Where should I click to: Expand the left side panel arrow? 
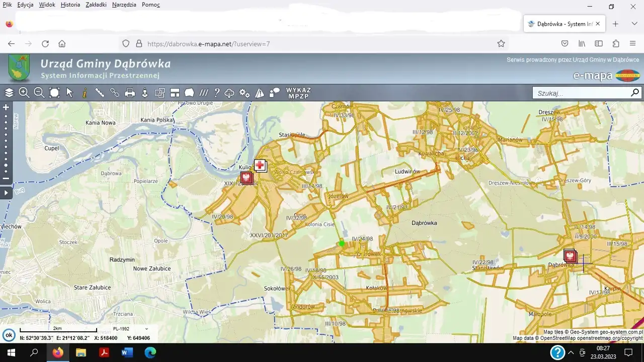click(x=6, y=193)
